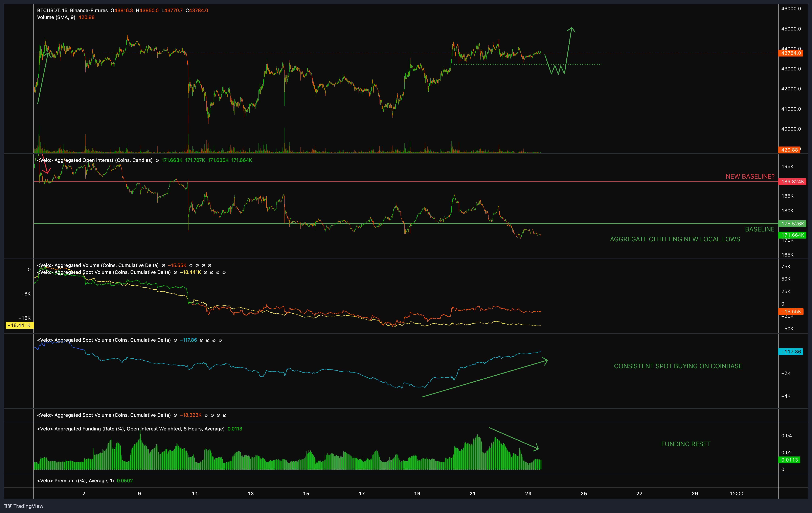This screenshot has width=812, height=513.
Task: Select the BTCUSDT, 15, Binance-Futures legend title
Action: pos(72,10)
